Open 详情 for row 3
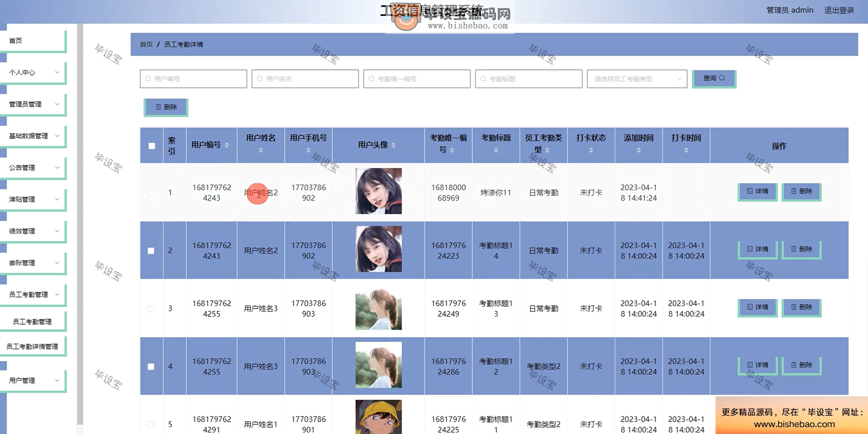The height and width of the screenshot is (434, 868). [x=757, y=308]
